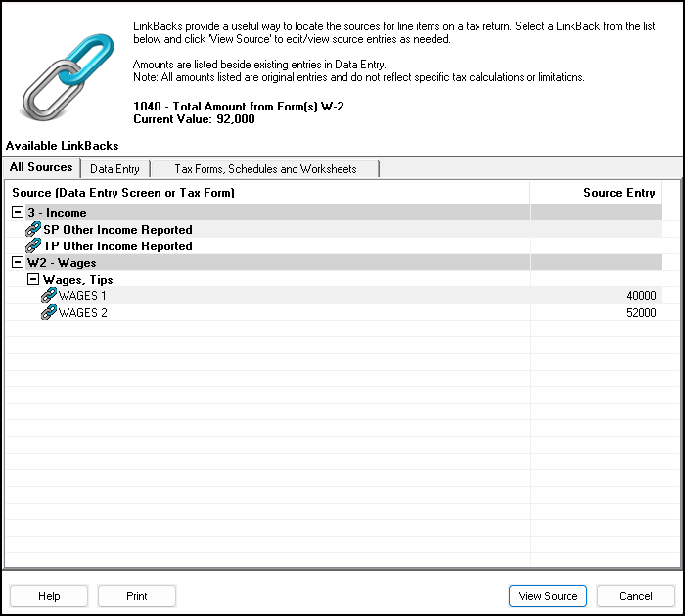Select the SP Other Income Reported entry
The width and height of the screenshot is (685, 616).
pyautogui.click(x=117, y=230)
